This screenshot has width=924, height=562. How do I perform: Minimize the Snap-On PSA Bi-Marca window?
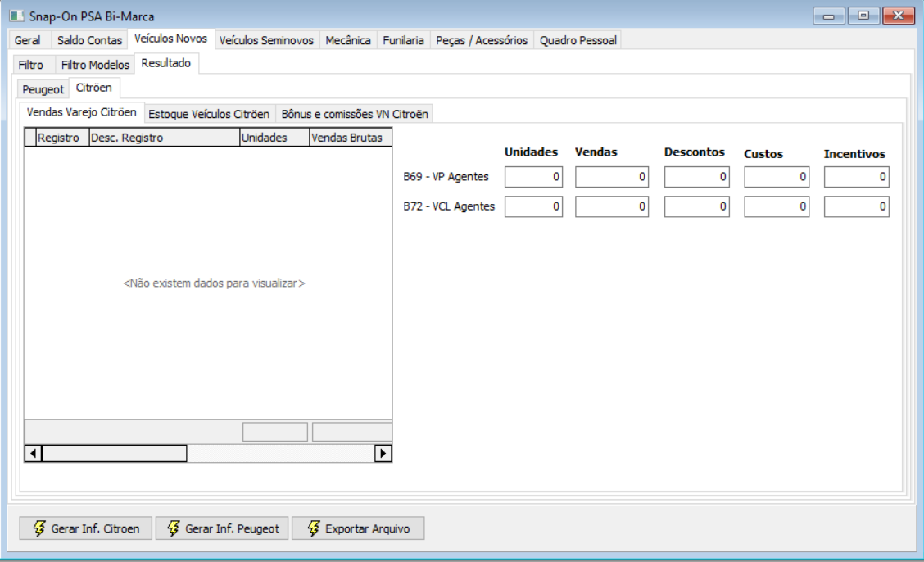(x=828, y=16)
